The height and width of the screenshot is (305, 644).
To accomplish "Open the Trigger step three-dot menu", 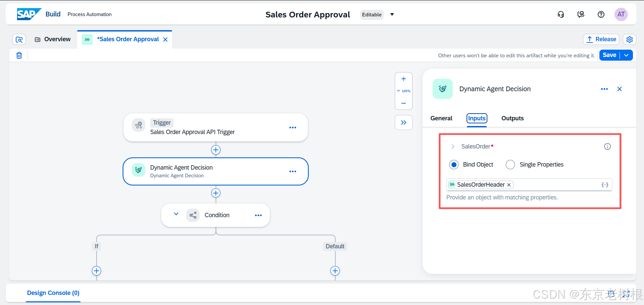I will (x=293, y=127).
